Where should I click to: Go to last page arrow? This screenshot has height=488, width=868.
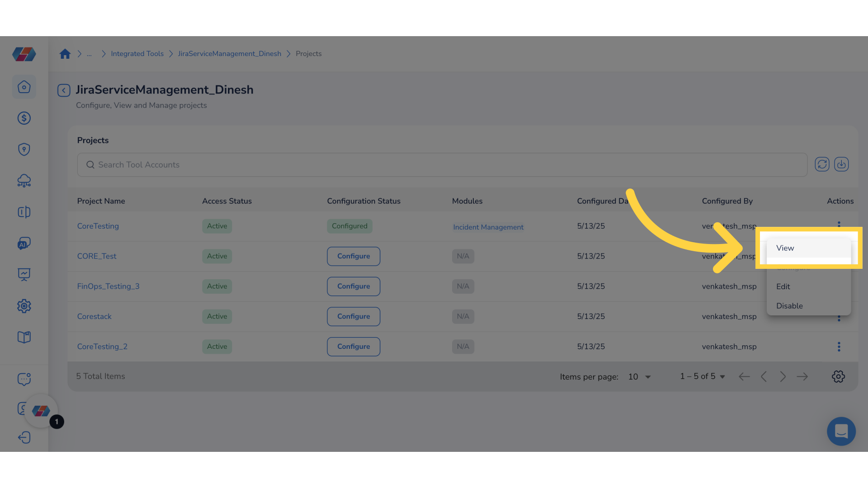pyautogui.click(x=802, y=376)
